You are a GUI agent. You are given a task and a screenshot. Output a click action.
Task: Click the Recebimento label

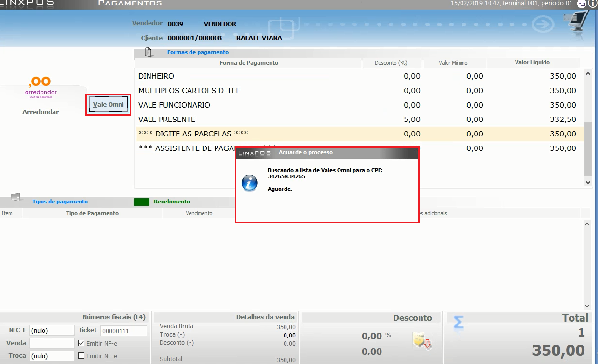click(172, 202)
